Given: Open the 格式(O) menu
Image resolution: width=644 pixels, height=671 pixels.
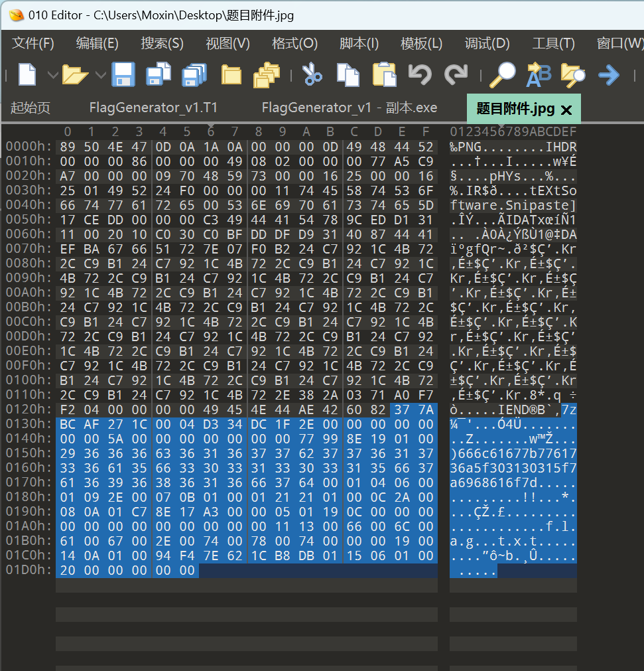Looking at the screenshot, I should pos(294,43).
